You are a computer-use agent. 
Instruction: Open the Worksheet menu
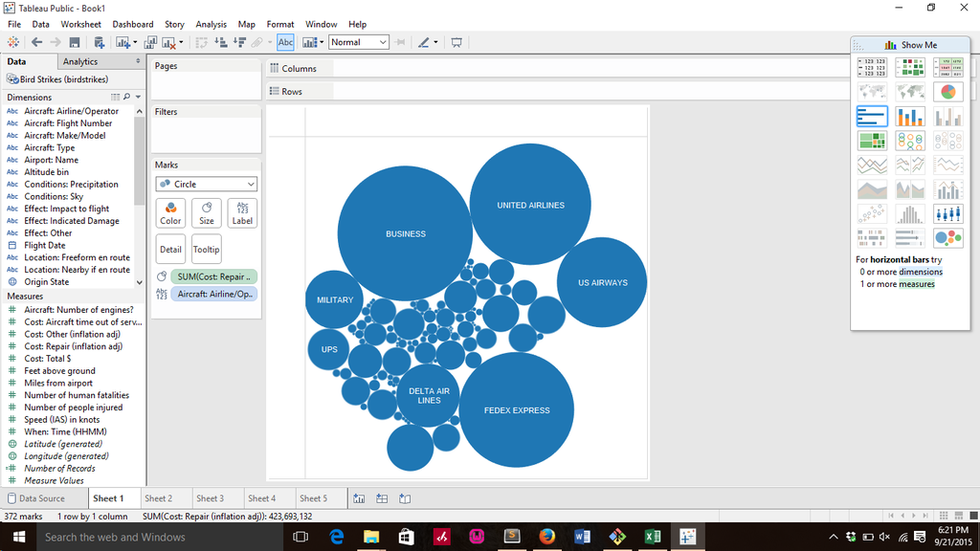pos(80,24)
